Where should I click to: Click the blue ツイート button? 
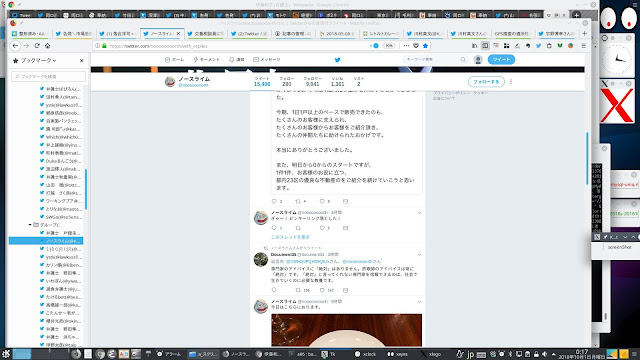501,60
